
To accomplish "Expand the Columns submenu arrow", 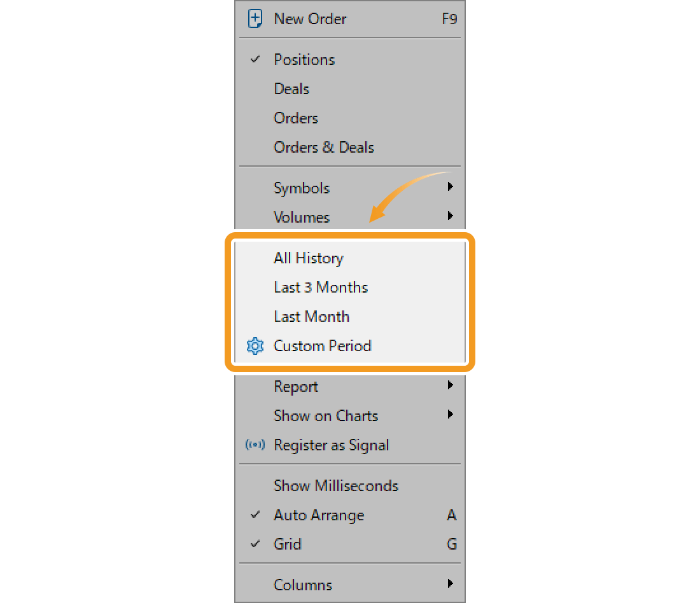I will [x=451, y=583].
